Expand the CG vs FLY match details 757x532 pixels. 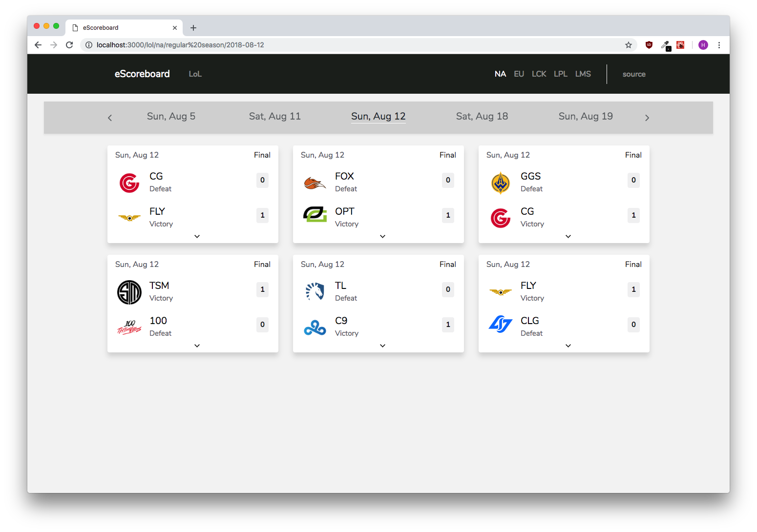point(197,236)
